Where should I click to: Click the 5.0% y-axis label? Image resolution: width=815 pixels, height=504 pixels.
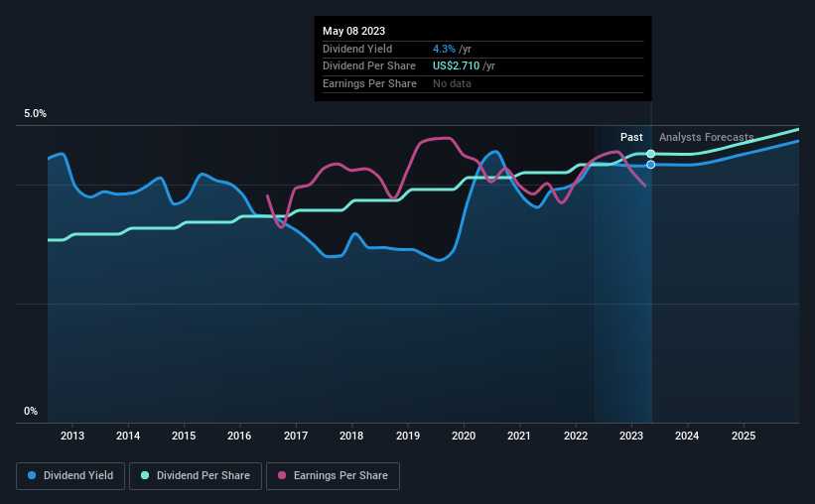click(35, 114)
